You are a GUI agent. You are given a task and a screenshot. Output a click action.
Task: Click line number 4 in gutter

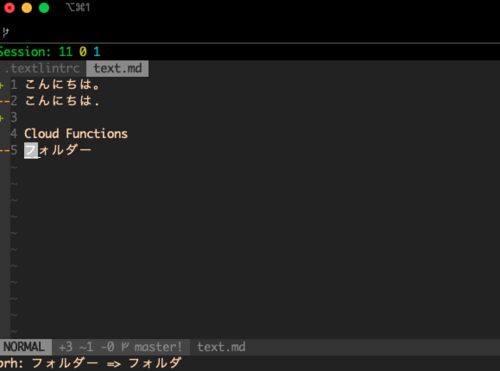click(x=14, y=134)
